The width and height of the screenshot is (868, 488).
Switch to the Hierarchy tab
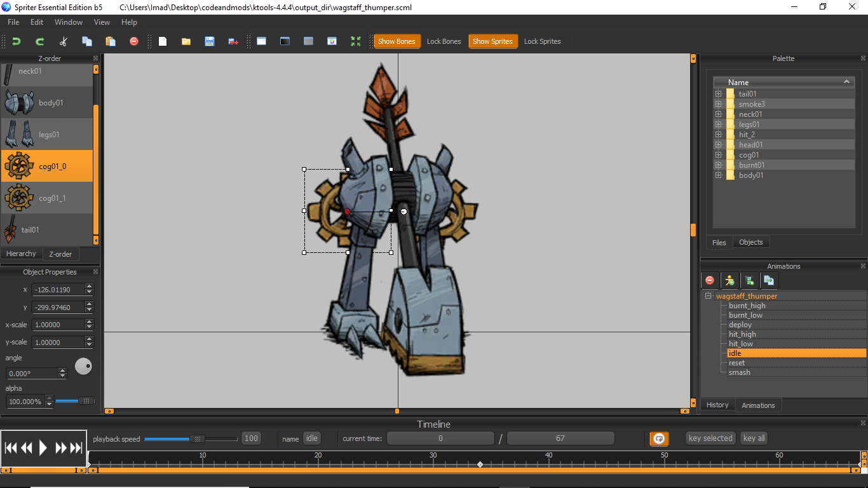(21, 254)
